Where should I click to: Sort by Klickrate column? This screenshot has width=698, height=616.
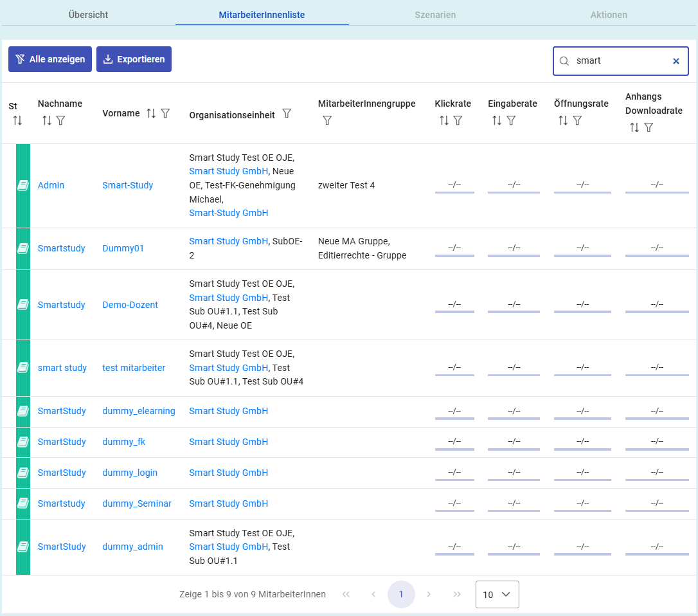pos(444,120)
